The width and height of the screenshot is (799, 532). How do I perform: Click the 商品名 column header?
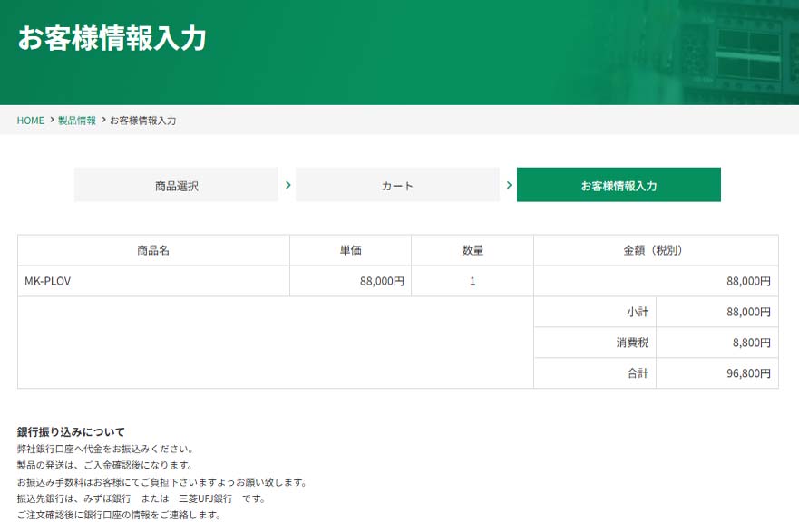(153, 250)
